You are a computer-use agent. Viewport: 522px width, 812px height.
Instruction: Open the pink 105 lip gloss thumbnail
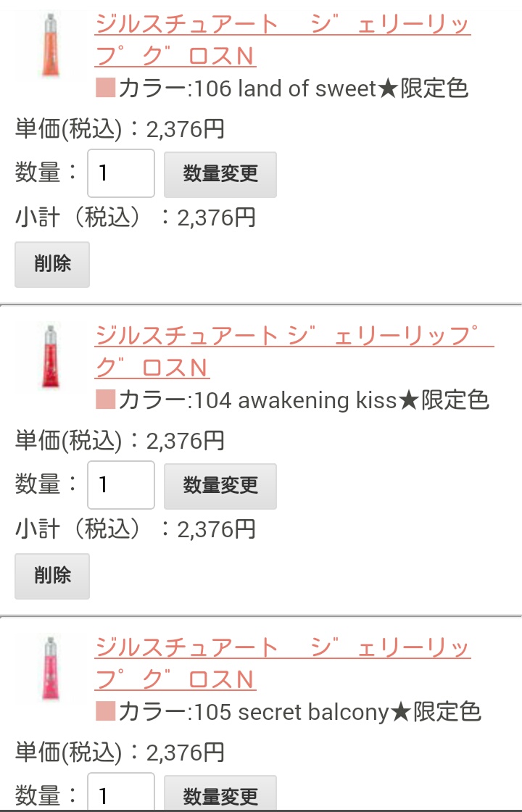point(50,668)
